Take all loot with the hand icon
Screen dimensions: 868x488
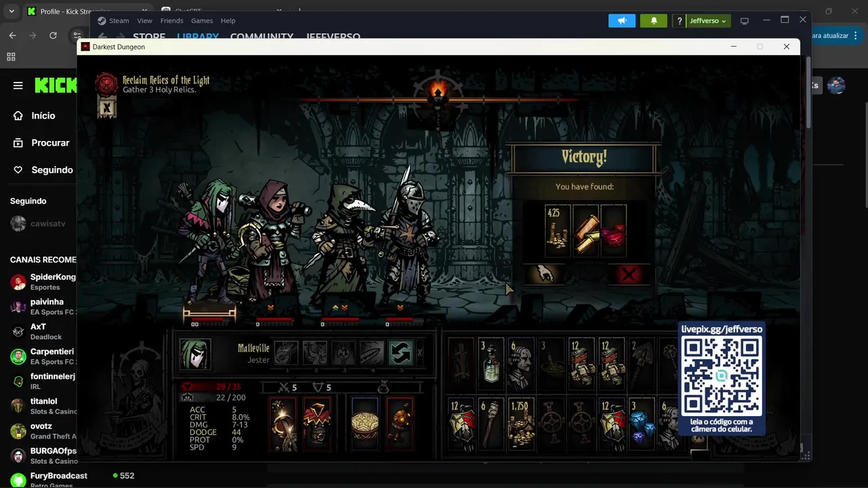point(544,274)
